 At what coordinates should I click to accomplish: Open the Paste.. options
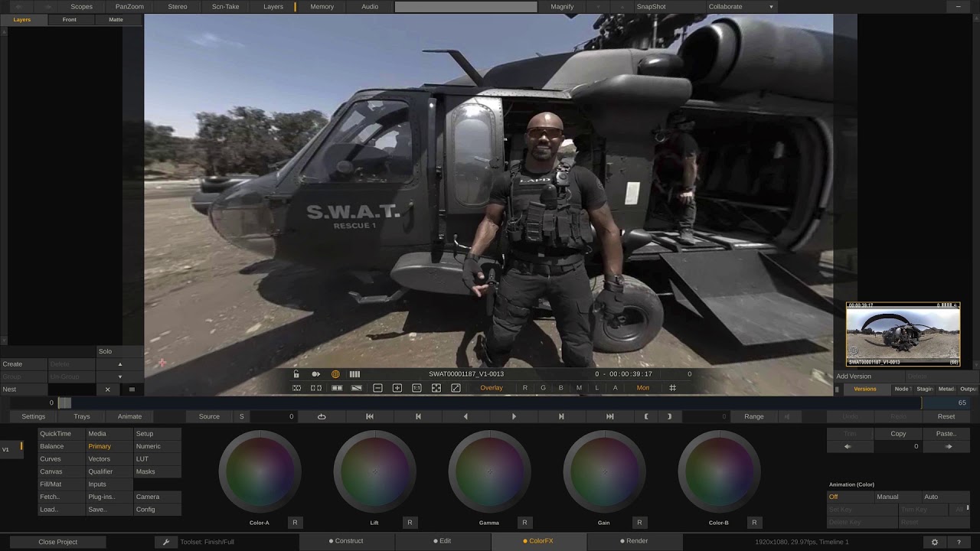coord(946,434)
